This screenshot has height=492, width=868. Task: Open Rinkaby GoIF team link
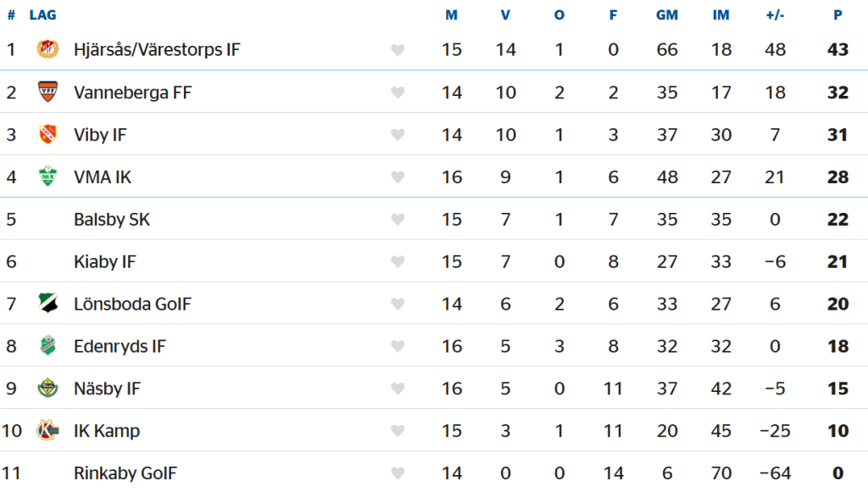click(125, 473)
